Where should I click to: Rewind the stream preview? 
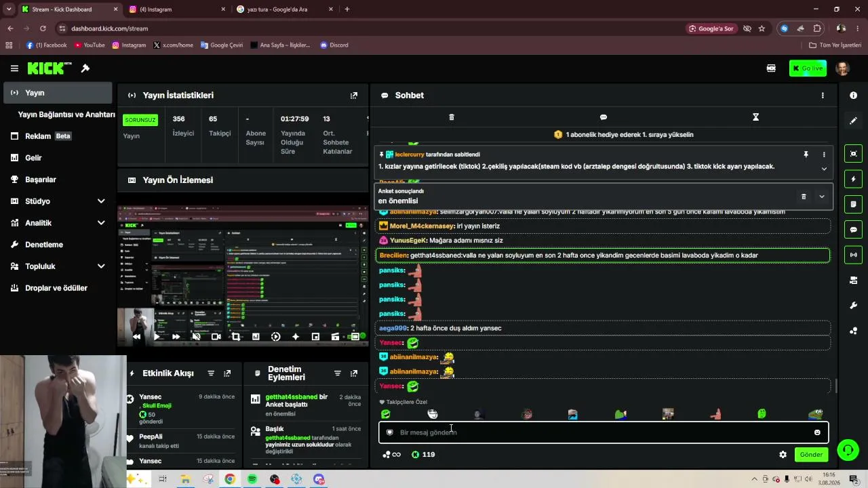pyautogui.click(x=136, y=336)
